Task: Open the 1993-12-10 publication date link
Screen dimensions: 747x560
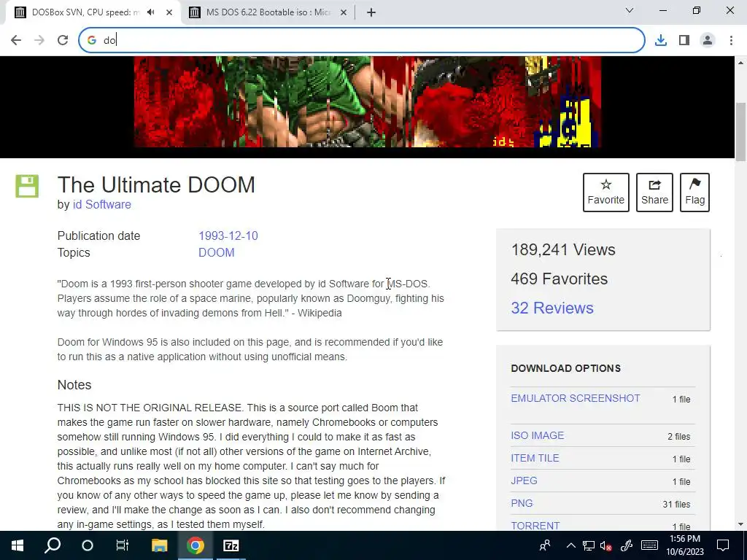Action: click(x=228, y=236)
